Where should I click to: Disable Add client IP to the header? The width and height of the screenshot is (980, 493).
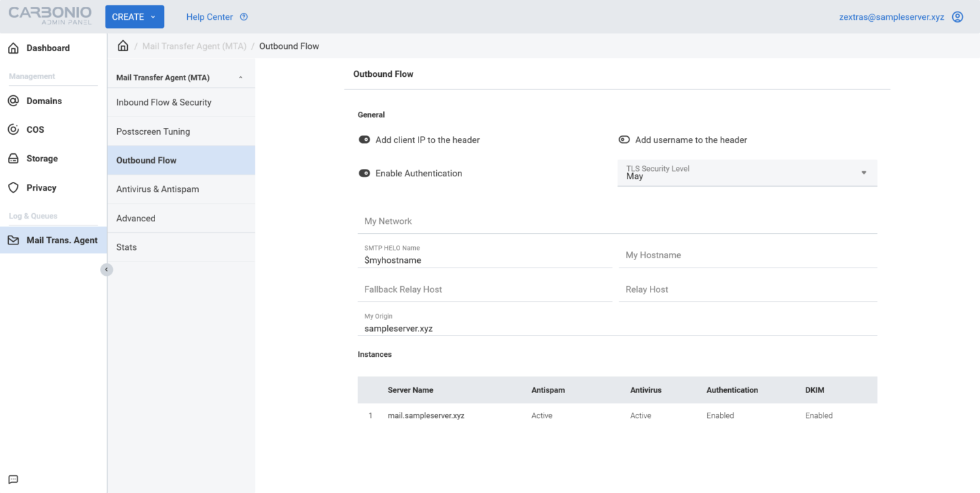tap(364, 140)
